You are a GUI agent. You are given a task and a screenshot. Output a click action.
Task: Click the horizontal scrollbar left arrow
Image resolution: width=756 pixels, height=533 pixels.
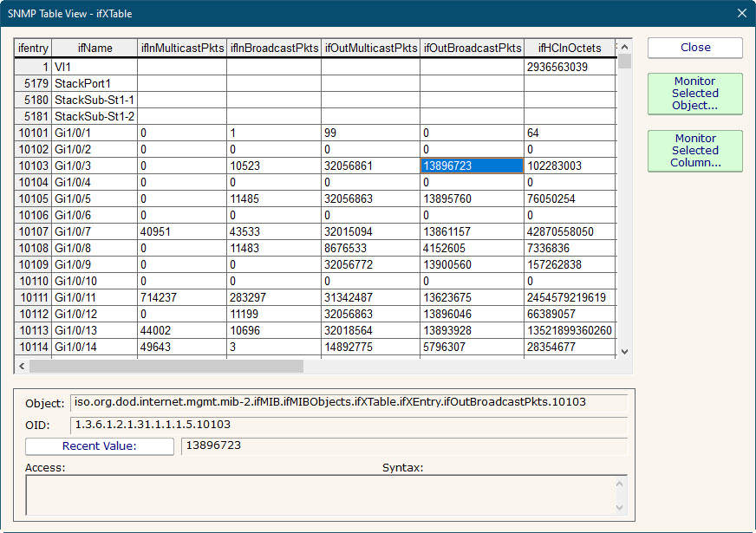tap(22, 366)
